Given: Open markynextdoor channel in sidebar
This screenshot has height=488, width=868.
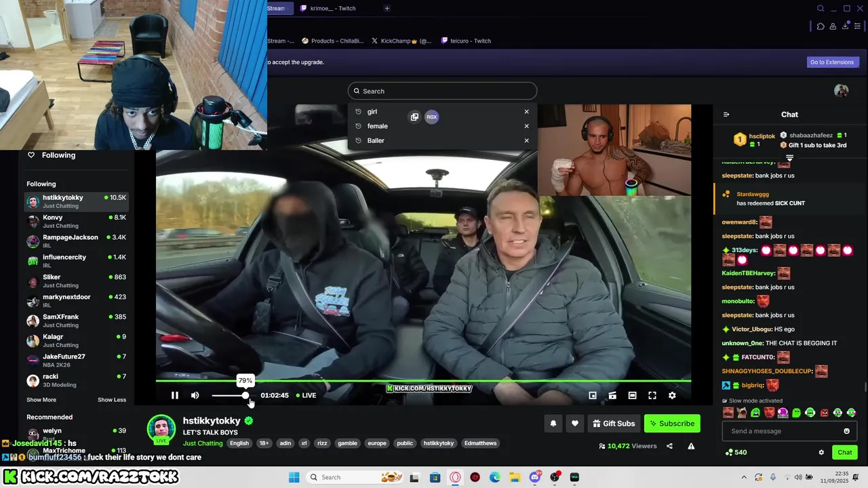Looking at the screenshot, I should tap(77, 301).
